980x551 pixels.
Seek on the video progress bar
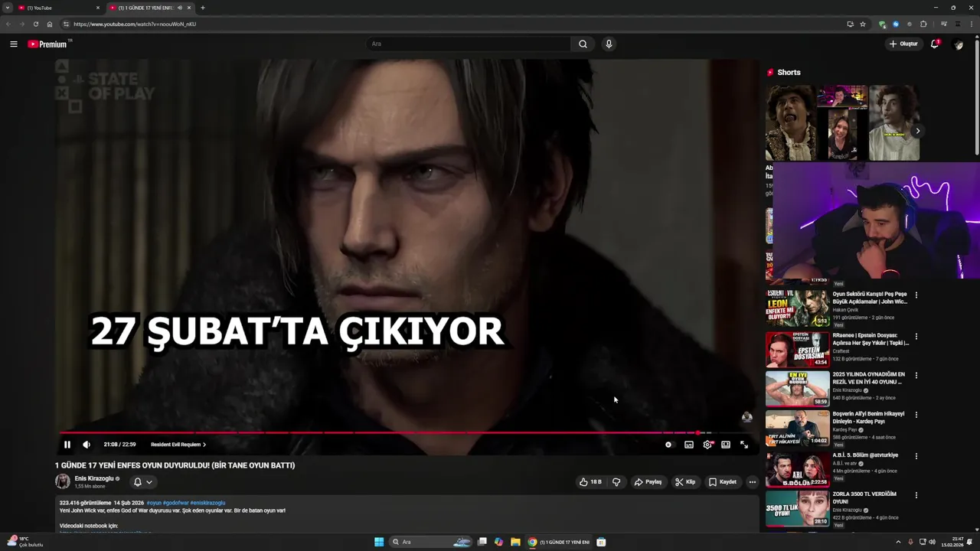pos(406,433)
